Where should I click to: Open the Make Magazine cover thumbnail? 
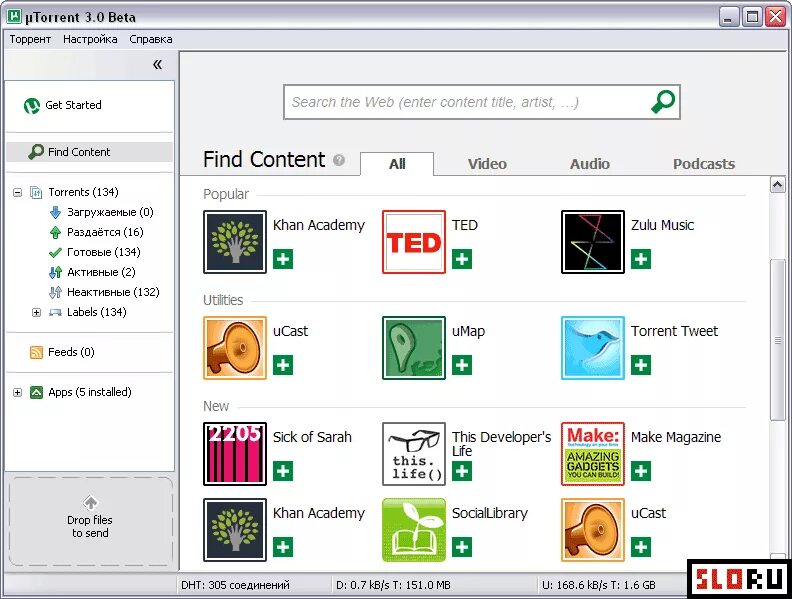point(592,454)
